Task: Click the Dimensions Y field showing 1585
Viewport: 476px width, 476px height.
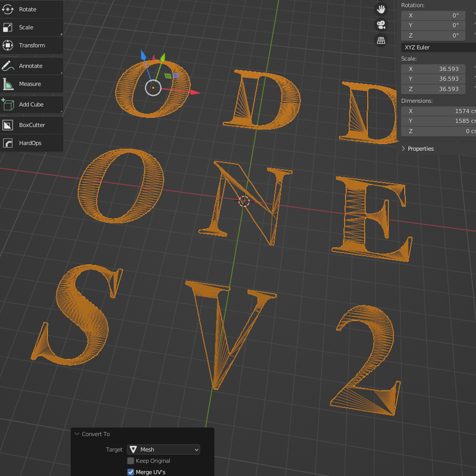Action: (x=439, y=121)
